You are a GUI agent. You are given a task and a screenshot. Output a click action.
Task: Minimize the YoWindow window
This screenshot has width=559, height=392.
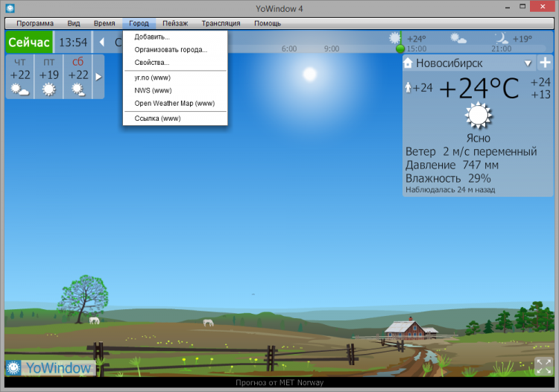508,7
